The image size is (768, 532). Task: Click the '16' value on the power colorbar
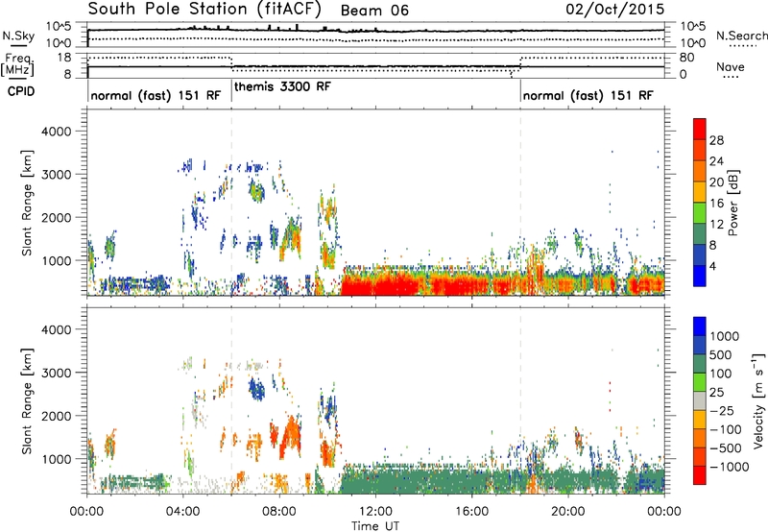[716, 204]
